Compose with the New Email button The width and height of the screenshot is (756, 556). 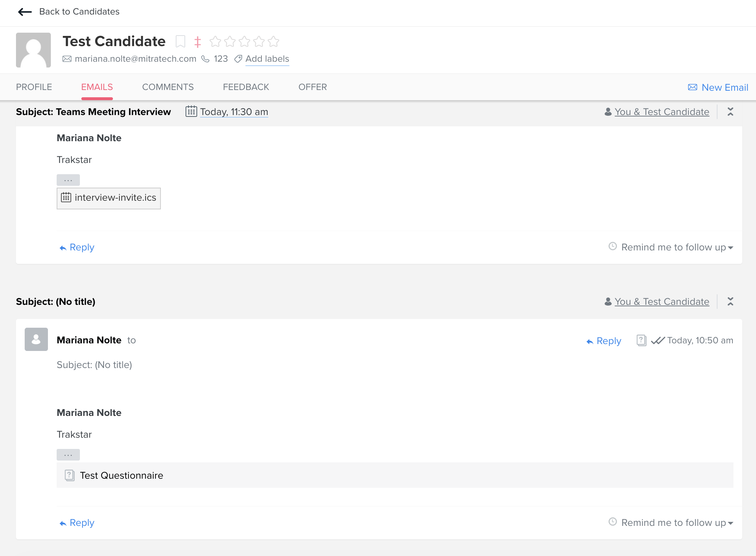click(x=718, y=87)
